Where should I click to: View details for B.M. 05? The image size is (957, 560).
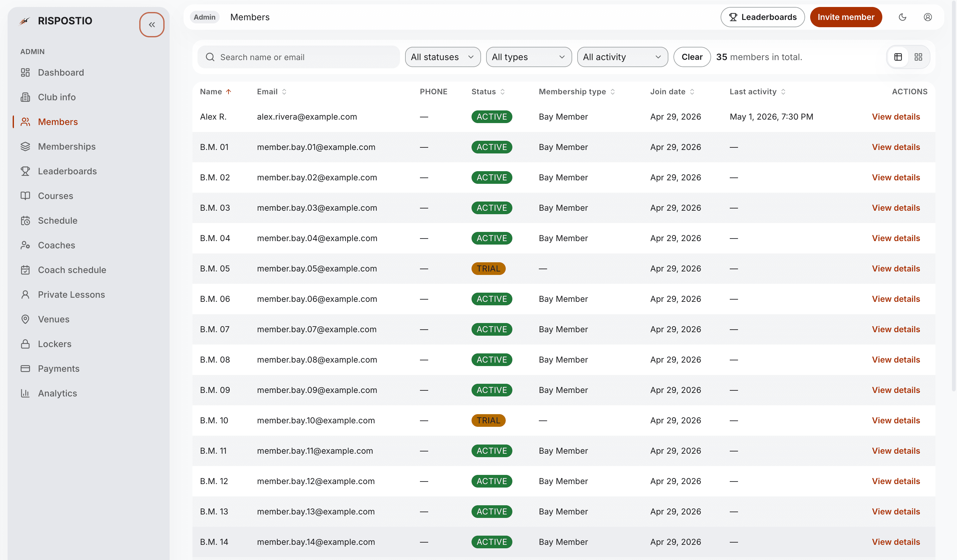pos(896,268)
